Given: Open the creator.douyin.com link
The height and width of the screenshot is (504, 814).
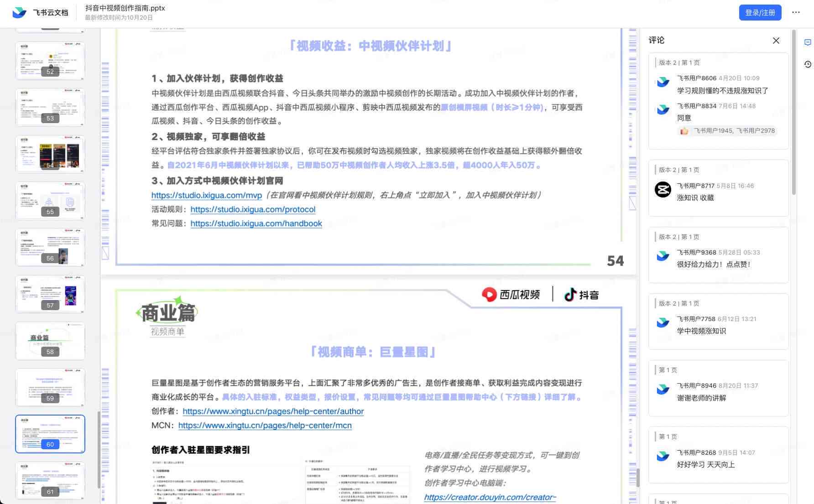Looking at the screenshot, I should tap(490, 497).
